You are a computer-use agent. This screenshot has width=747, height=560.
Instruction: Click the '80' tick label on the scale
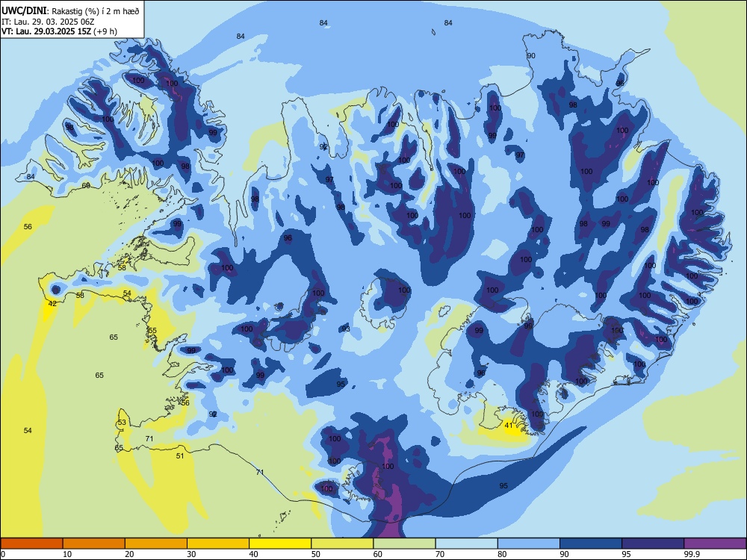click(x=502, y=554)
